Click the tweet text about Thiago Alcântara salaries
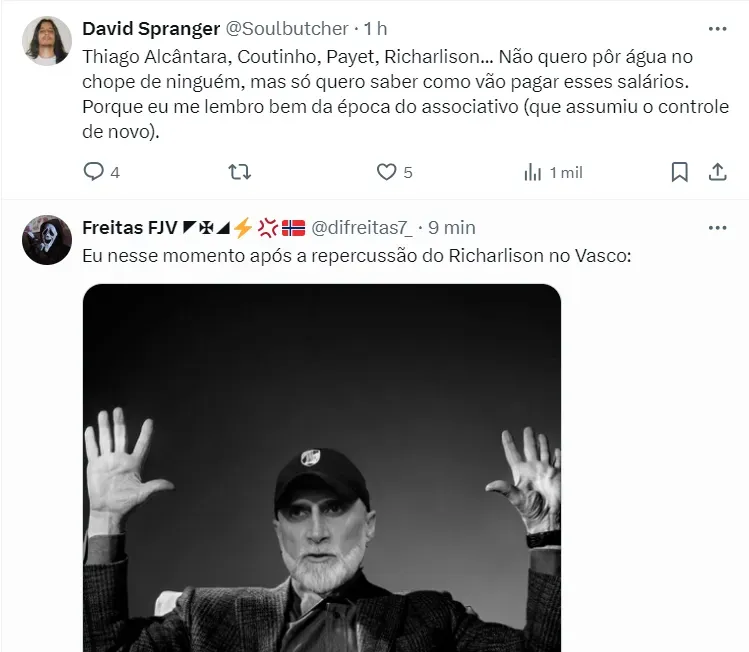Screen dimensions: 749x652 [x=406, y=94]
